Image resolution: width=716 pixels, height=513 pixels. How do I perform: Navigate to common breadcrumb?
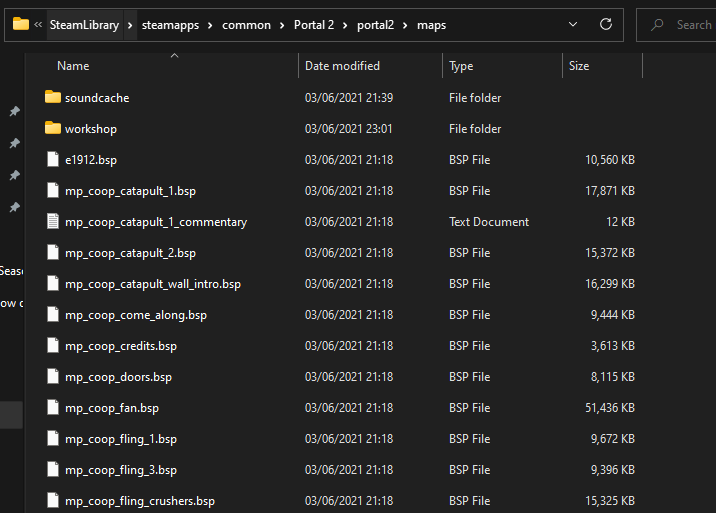tap(246, 25)
